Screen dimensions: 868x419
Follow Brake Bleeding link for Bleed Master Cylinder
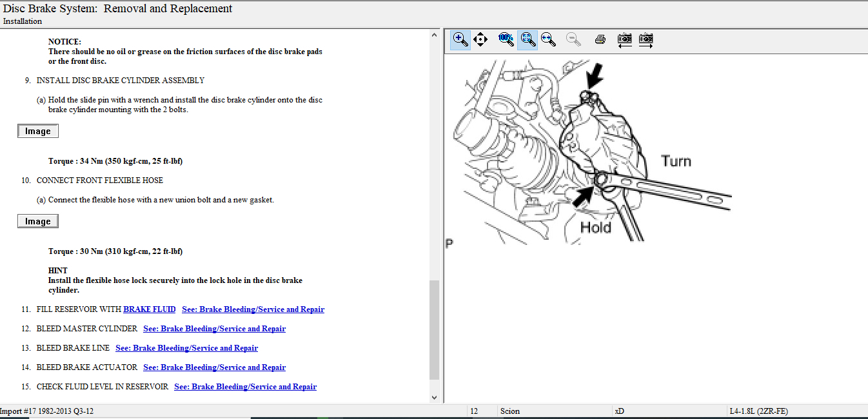pyautogui.click(x=214, y=329)
